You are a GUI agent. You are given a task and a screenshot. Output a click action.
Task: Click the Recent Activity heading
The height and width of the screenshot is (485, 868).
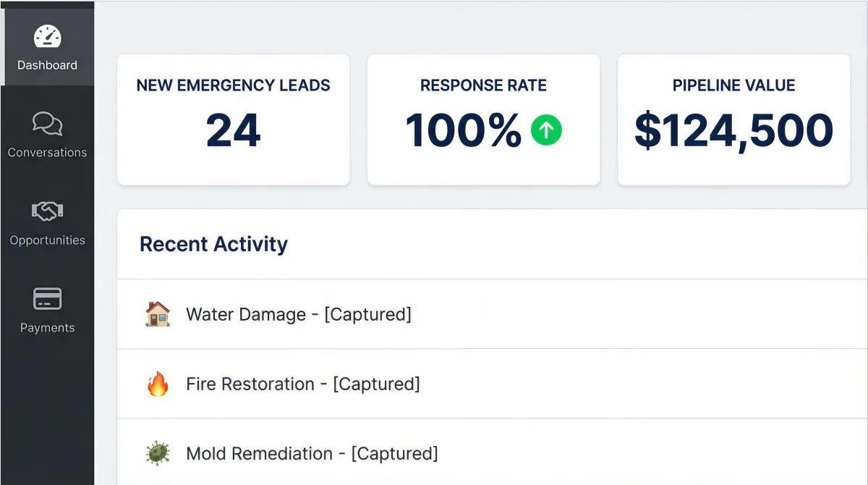point(213,244)
